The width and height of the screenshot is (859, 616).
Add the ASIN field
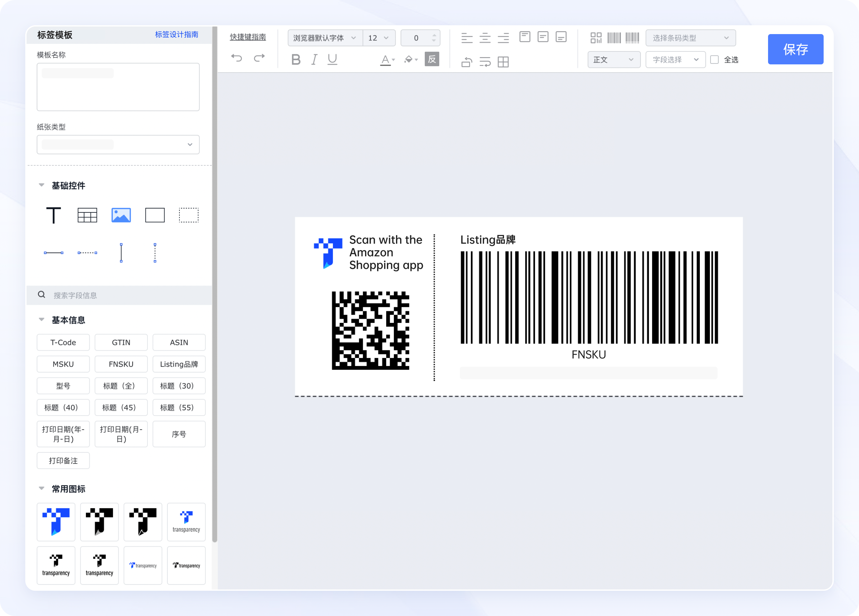tap(179, 342)
